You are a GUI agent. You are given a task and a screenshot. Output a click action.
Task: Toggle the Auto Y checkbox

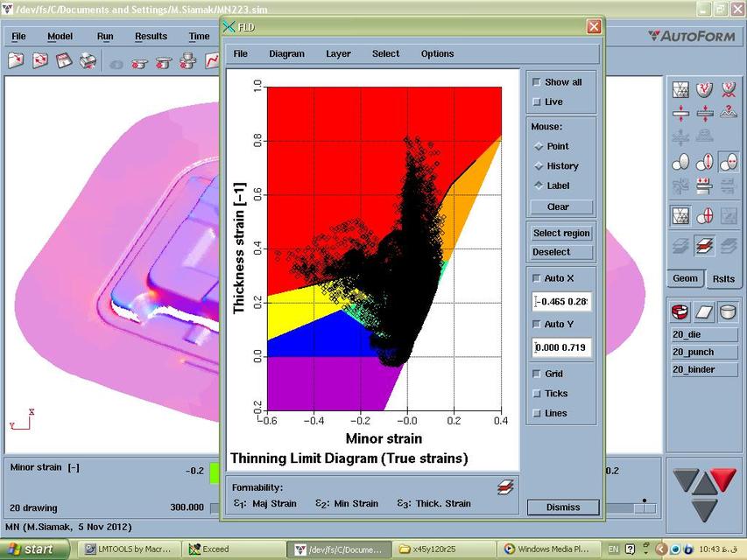tap(537, 325)
